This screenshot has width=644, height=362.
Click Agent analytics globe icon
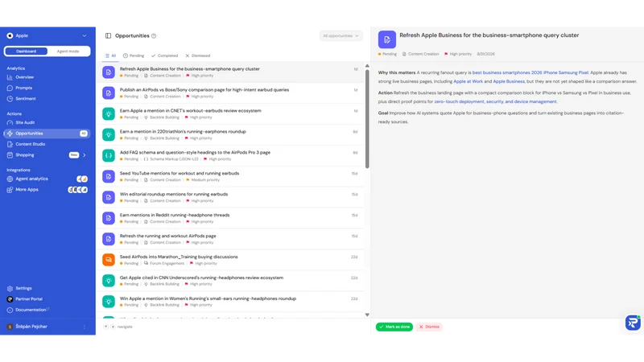(x=10, y=179)
